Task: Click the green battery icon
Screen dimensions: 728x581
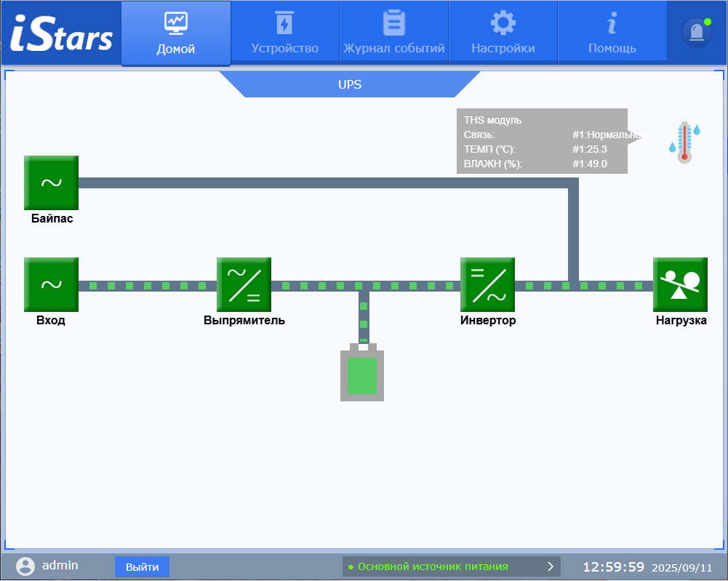Action: tap(361, 374)
